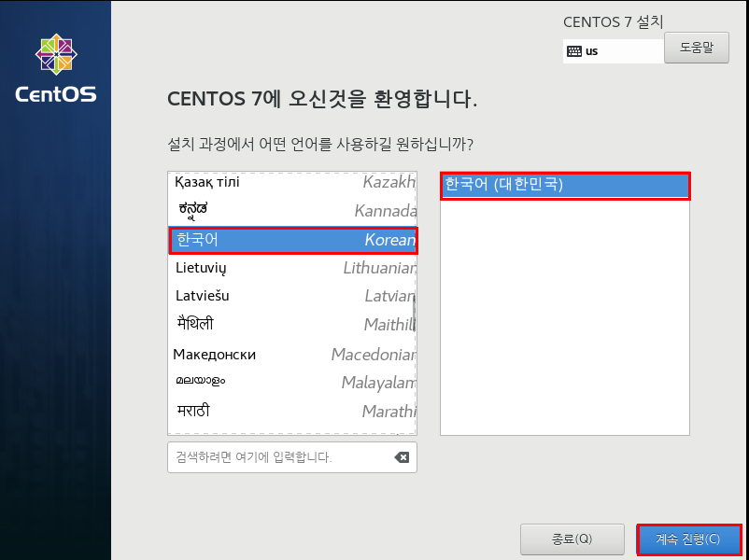Select 한국어 (대한민국) locale

click(565, 185)
